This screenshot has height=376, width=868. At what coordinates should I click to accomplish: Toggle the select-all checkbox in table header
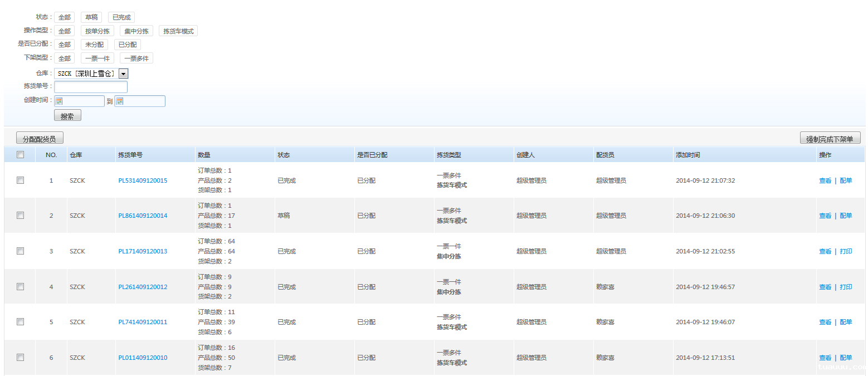click(20, 154)
